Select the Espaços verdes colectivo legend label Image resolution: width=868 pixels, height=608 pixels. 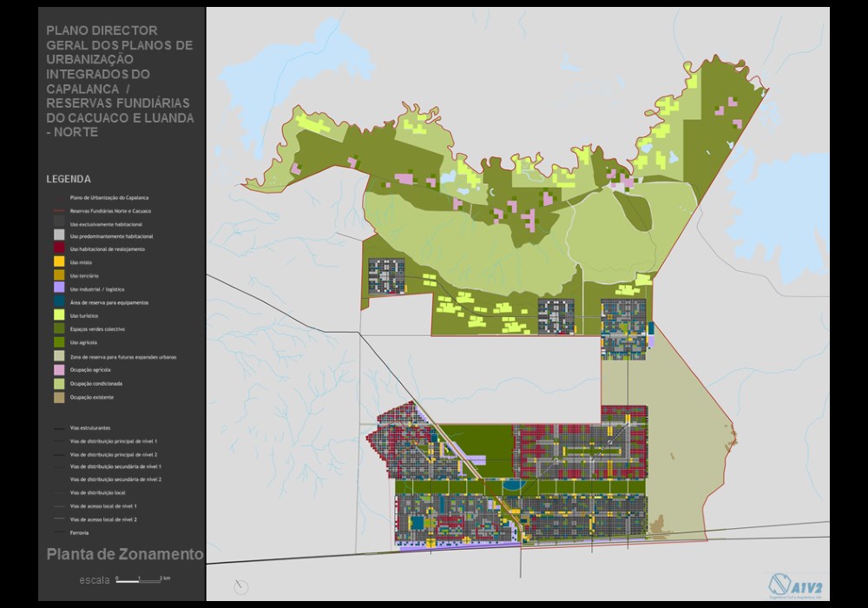tap(97, 329)
